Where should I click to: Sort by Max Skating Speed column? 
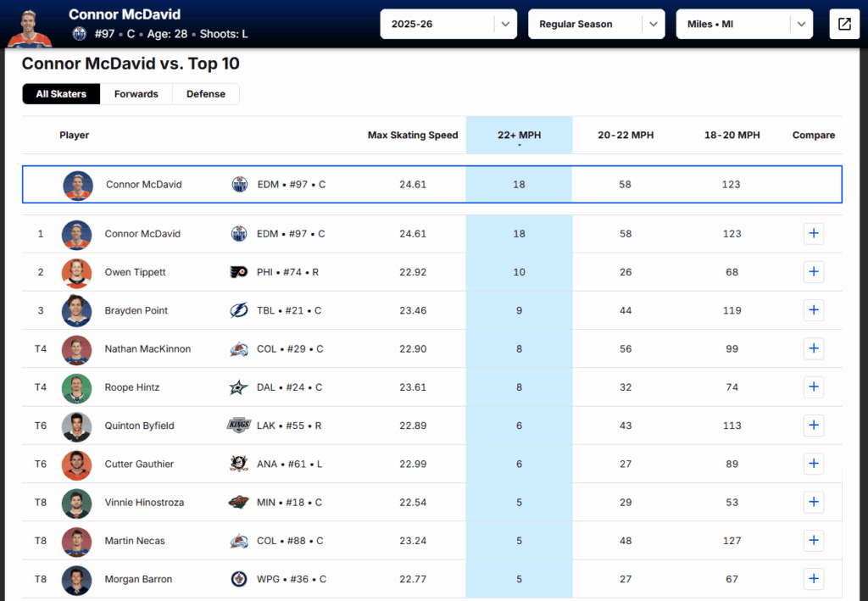coord(413,135)
